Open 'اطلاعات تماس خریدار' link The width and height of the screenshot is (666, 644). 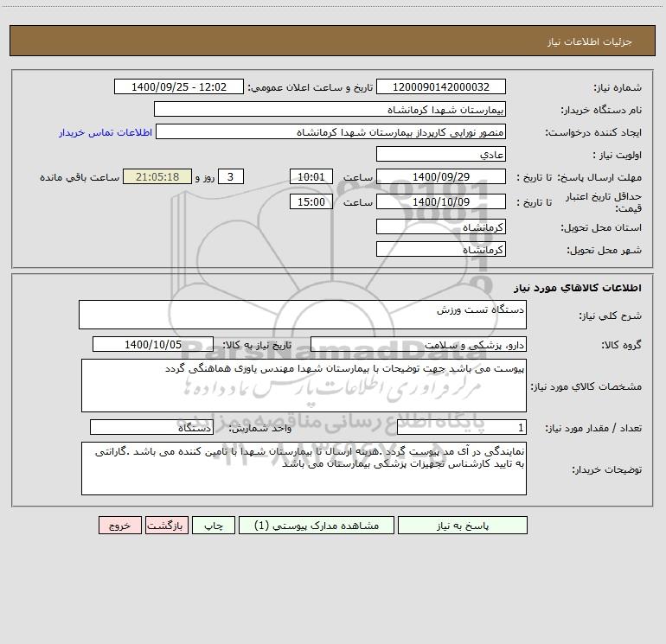tap(106, 132)
